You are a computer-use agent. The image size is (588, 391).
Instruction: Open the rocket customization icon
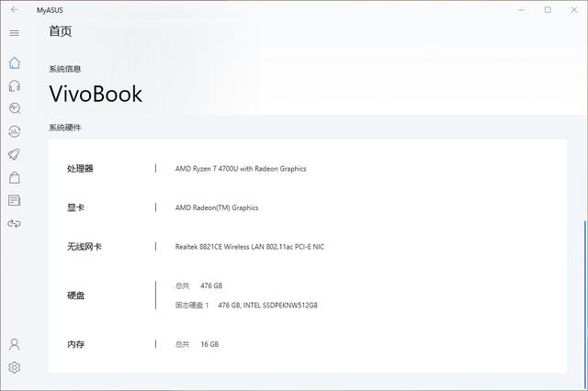click(x=15, y=154)
